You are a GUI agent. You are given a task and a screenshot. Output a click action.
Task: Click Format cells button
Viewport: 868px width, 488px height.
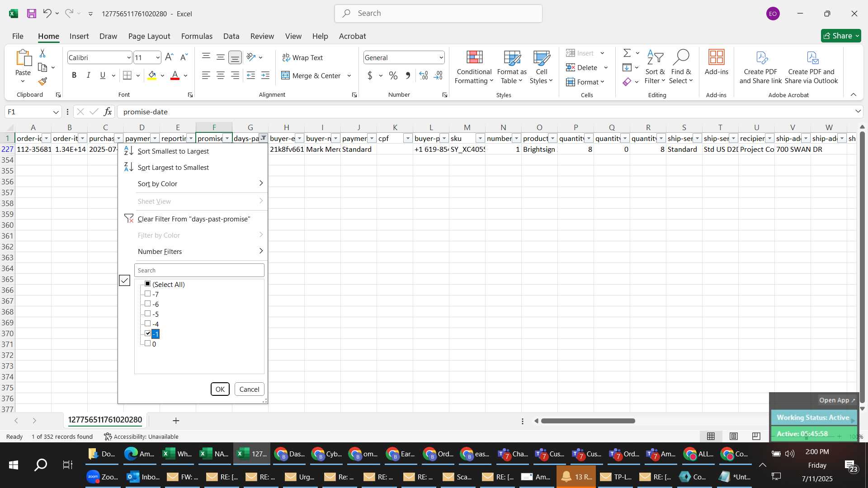coord(585,82)
